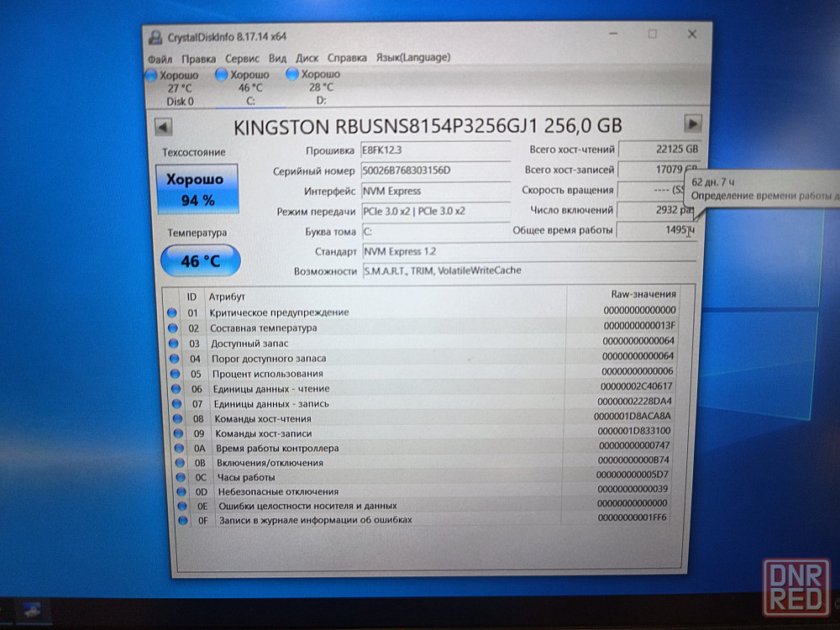The height and width of the screenshot is (630, 840).
Task: Click the next disk arrow button
Action: point(692,124)
